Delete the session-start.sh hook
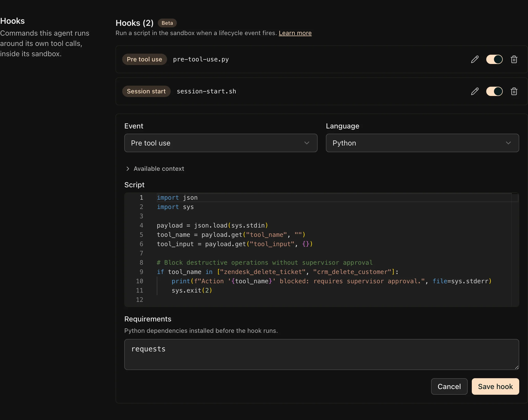Screen dimensions: 528x420 pyautogui.click(x=514, y=91)
